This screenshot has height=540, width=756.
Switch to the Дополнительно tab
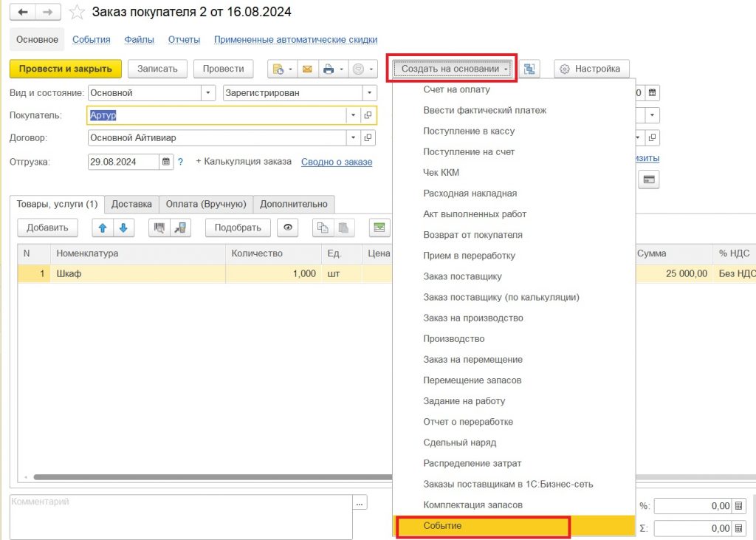[x=294, y=204]
